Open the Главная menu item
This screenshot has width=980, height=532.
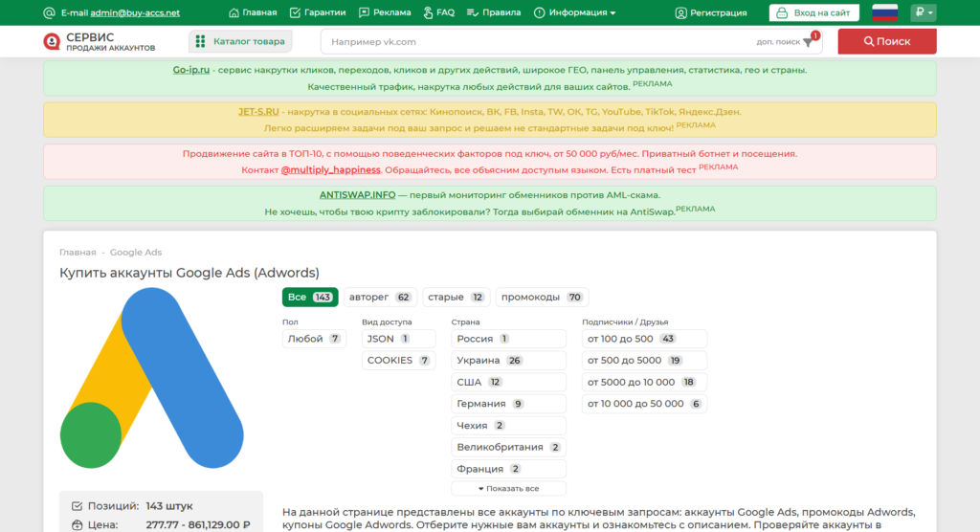coord(253,12)
